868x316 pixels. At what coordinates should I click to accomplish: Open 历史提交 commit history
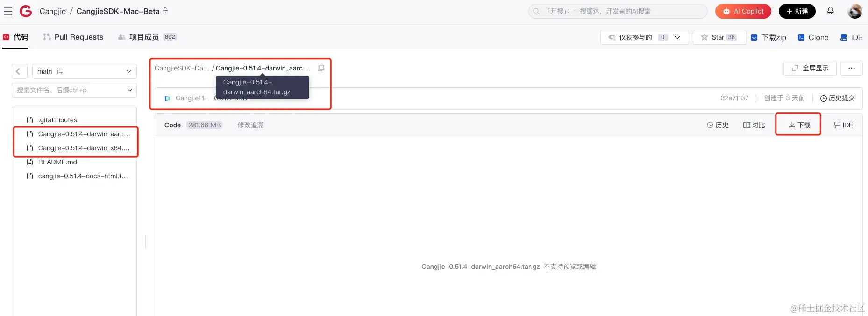[x=838, y=98]
